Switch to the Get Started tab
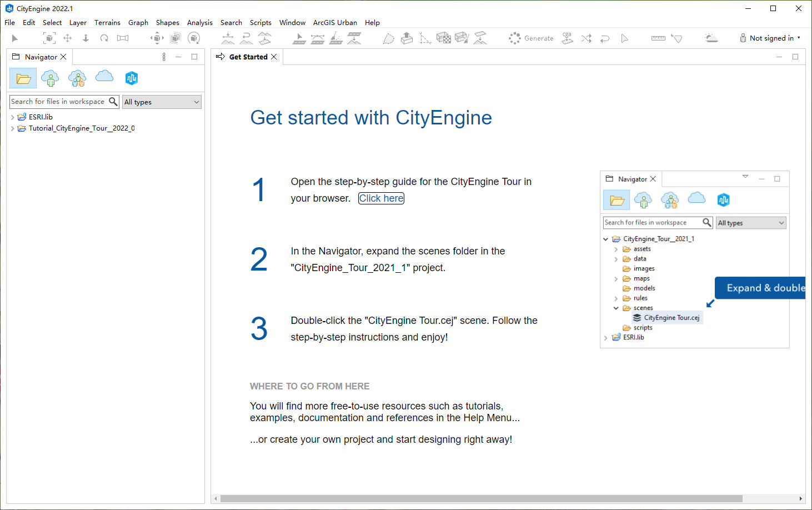812x510 pixels. point(247,56)
